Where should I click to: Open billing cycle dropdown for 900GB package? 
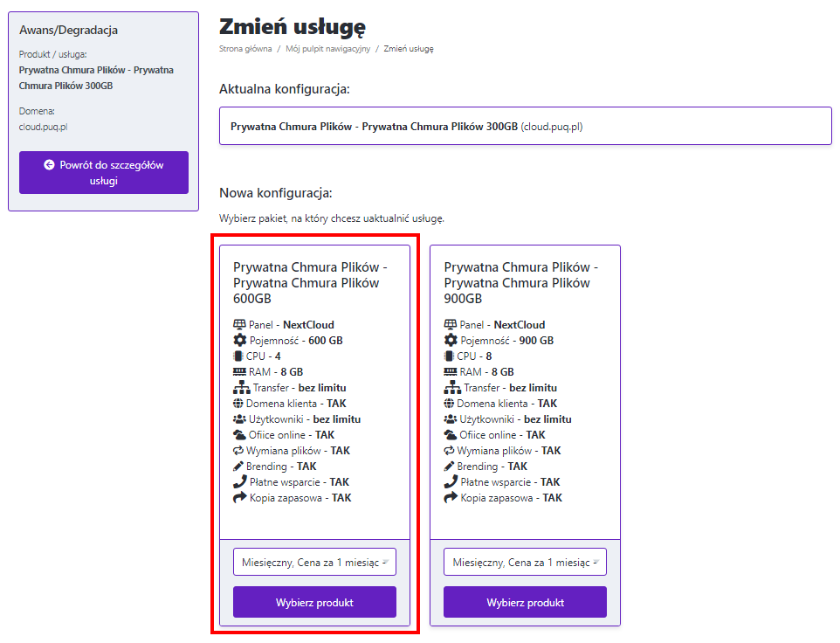coord(525,563)
